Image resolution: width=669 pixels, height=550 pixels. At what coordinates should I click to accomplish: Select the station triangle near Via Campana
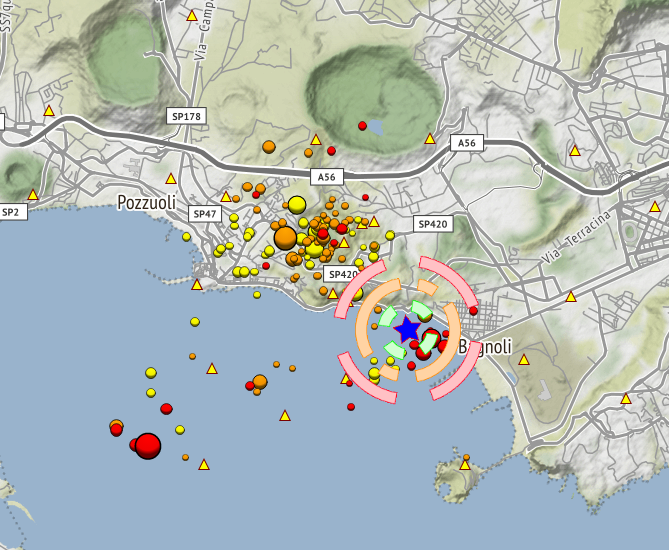click(192, 16)
